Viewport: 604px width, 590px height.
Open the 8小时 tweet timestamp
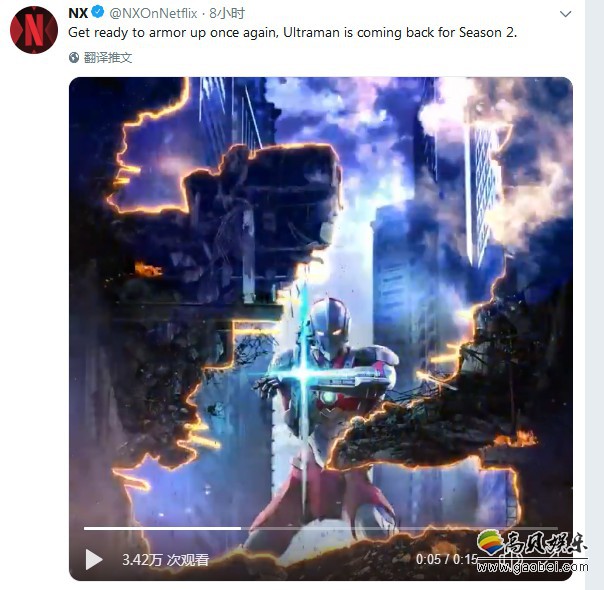[227, 13]
